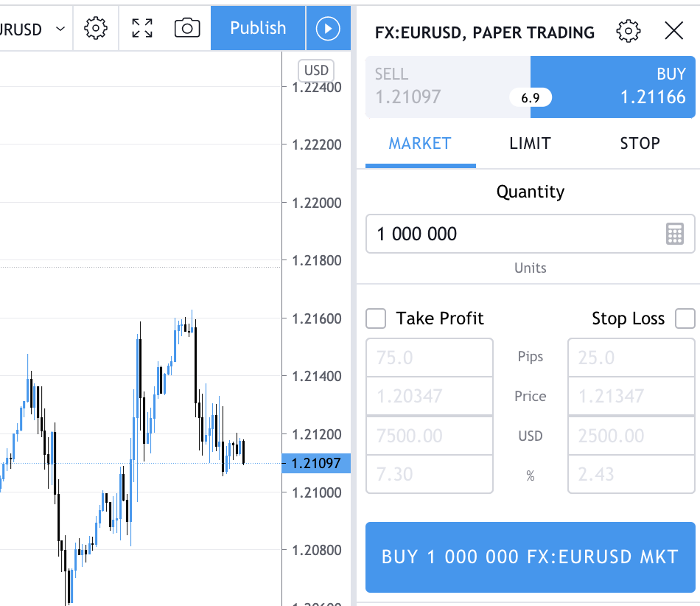Enable the Stop Loss checkbox

[685, 318]
